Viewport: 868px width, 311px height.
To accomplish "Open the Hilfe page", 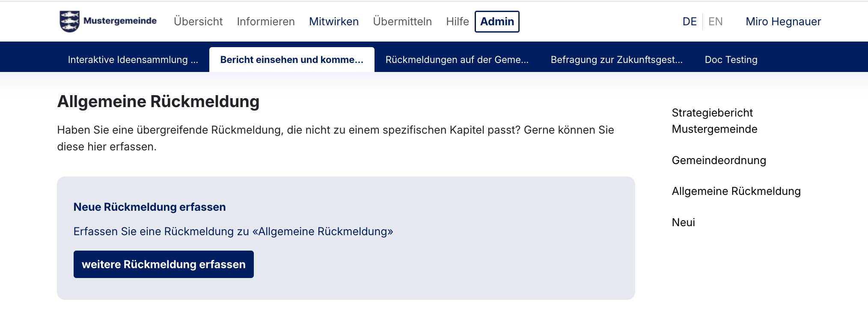I will 457,21.
